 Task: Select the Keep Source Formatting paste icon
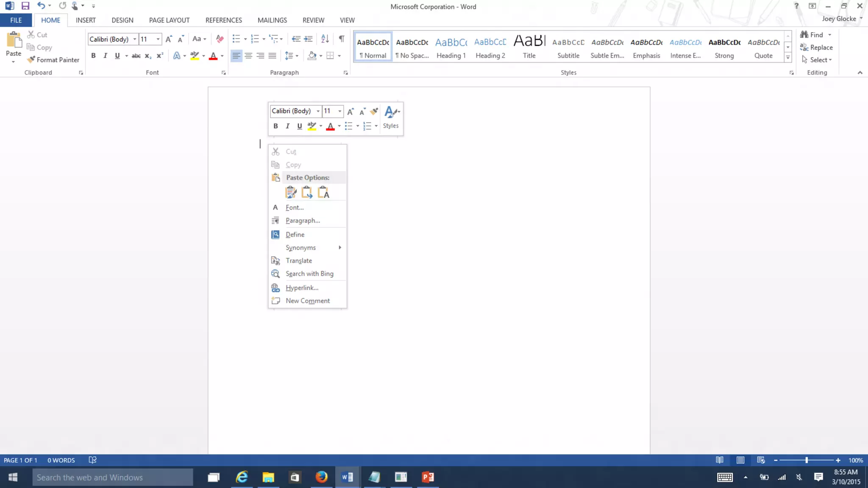291,192
